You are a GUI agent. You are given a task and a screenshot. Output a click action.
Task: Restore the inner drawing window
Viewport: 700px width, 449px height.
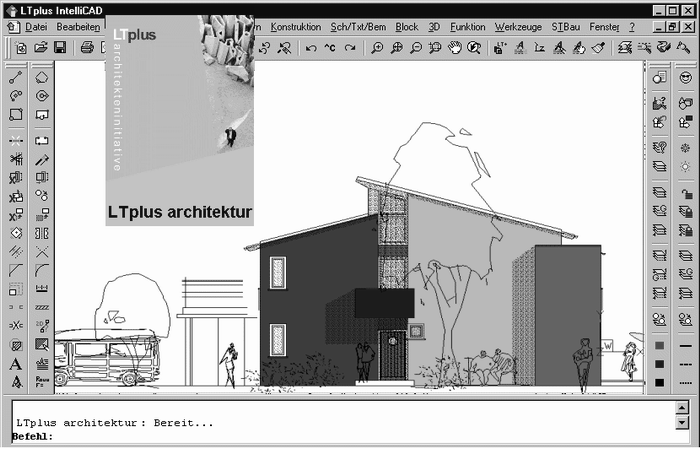coord(673,27)
